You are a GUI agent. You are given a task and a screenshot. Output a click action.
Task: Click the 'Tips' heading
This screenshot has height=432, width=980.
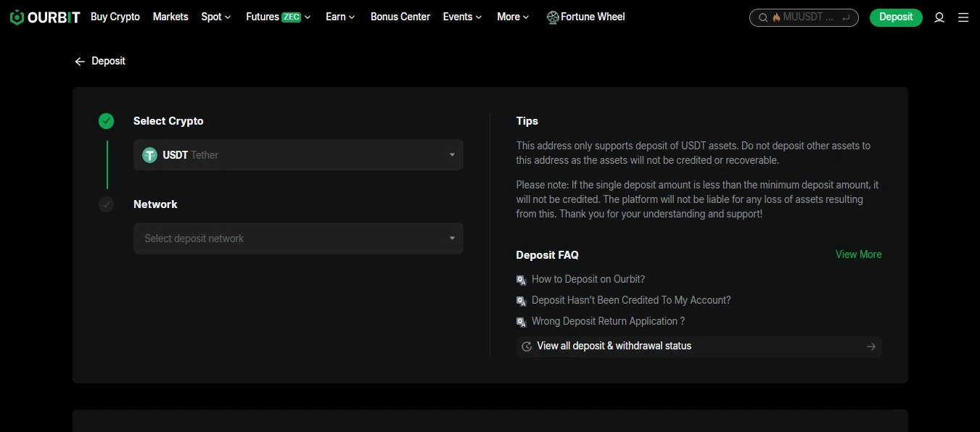[x=527, y=121]
